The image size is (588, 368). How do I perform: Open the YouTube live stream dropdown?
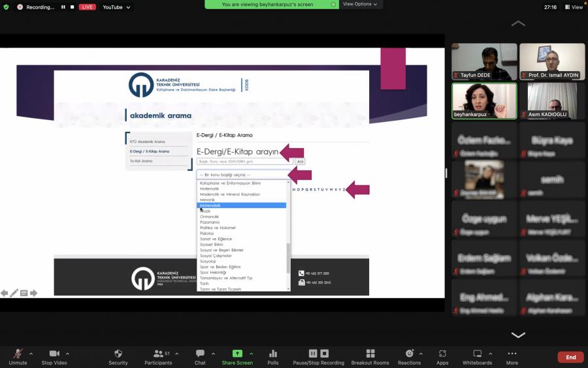[116, 7]
